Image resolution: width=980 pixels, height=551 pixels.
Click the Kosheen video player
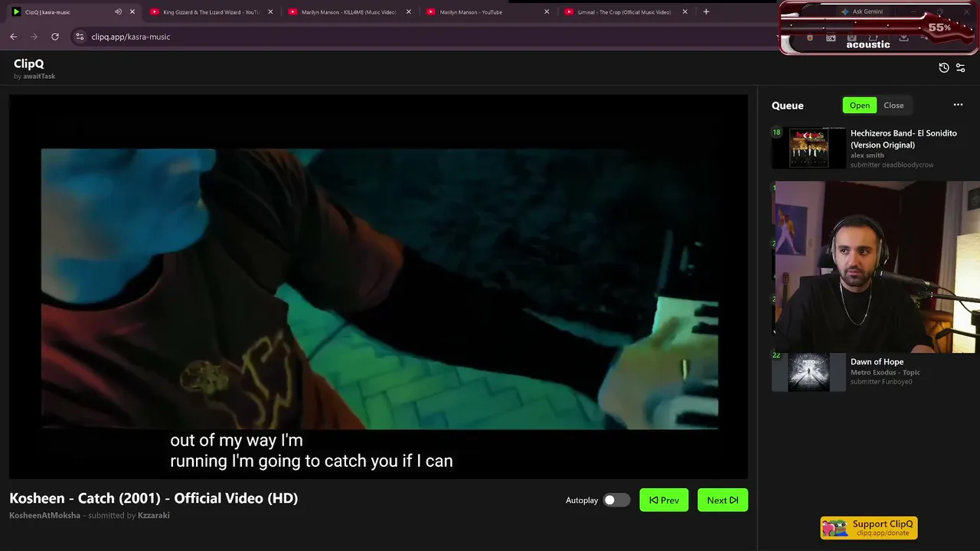379,287
